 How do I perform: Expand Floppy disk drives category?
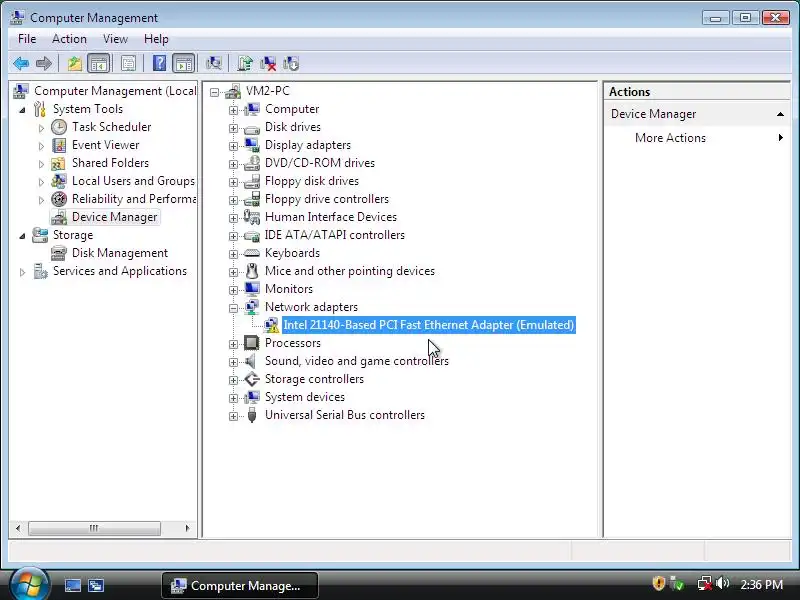(233, 182)
